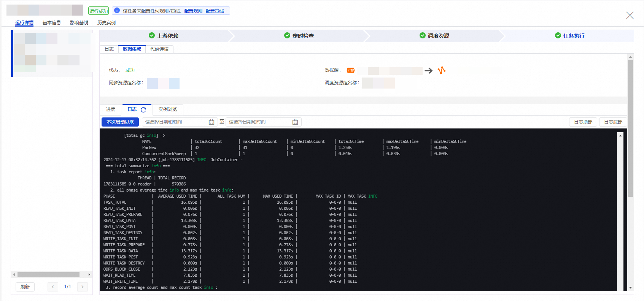Open the 进度 tab
The height and width of the screenshot is (301, 644).
coord(111,109)
